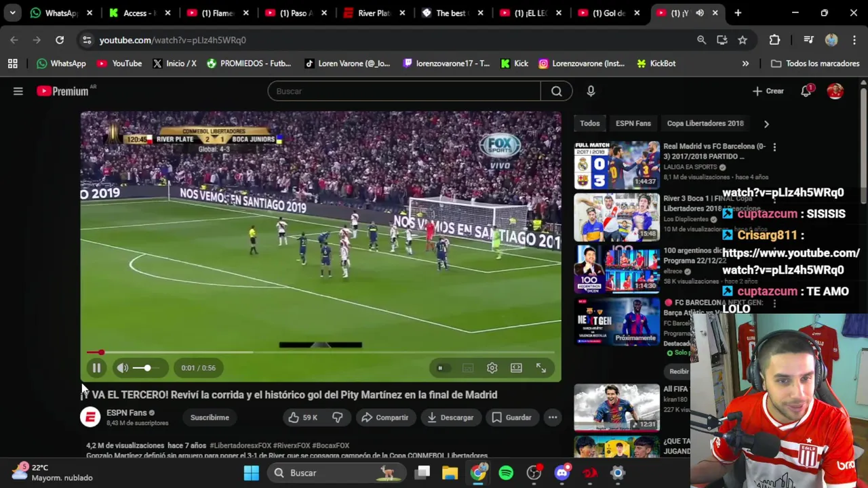Click the video progress bar

point(321,352)
